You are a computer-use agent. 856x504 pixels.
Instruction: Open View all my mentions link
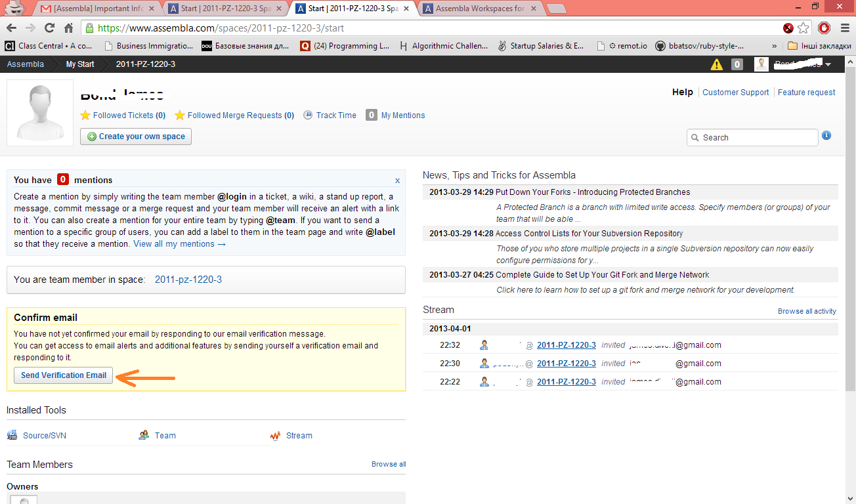coord(179,243)
